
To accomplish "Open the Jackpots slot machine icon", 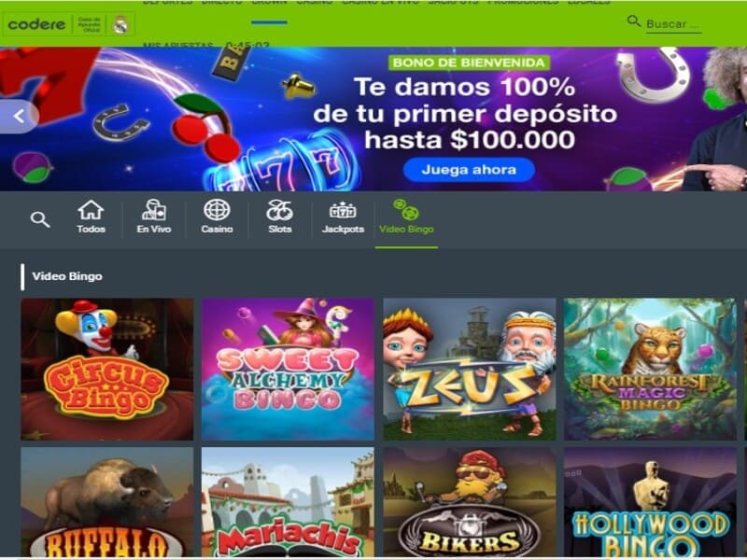I will coord(343,210).
